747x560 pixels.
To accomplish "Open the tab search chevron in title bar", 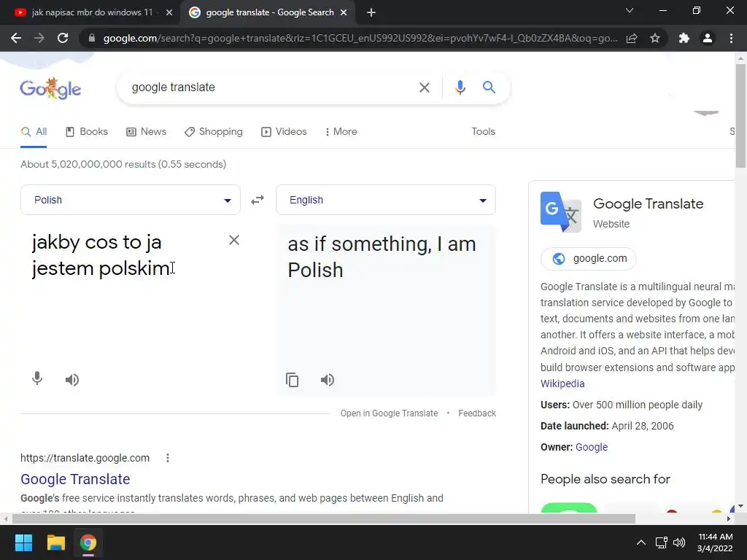I will [x=630, y=10].
